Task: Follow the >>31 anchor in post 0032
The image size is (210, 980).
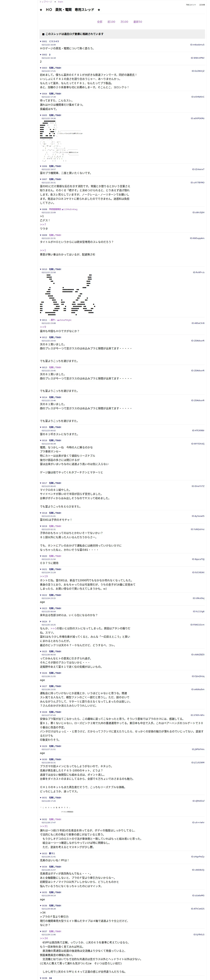Action: click(44, 826)
